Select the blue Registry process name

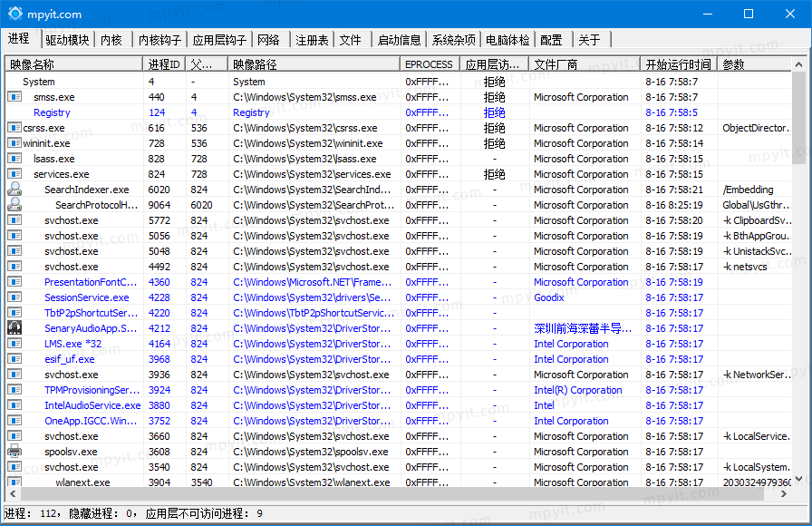pyautogui.click(x=52, y=112)
